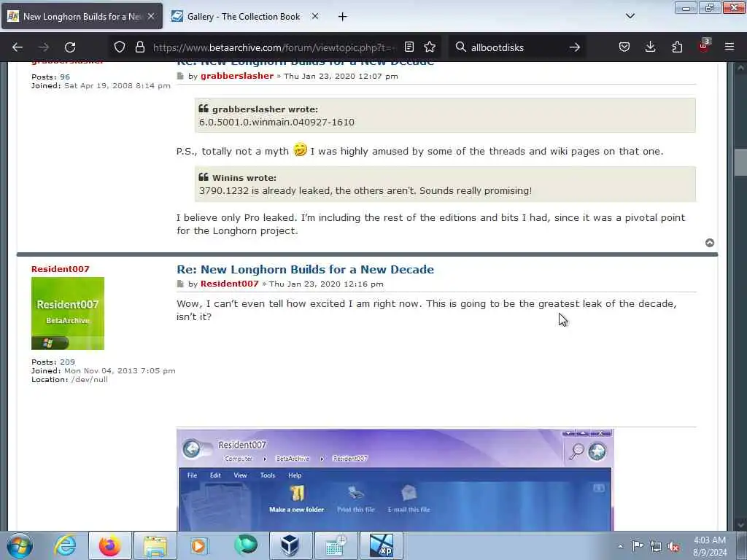Open grabberslasher's 96 posts count link
The image size is (747, 560).
click(x=65, y=77)
